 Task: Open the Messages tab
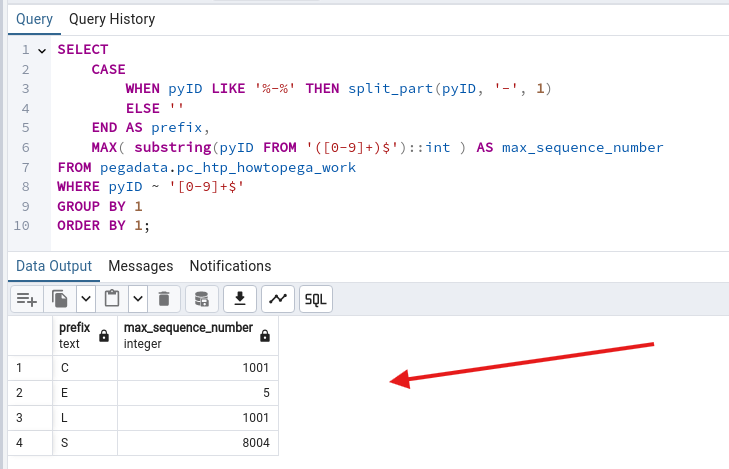[x=140, y=266]
